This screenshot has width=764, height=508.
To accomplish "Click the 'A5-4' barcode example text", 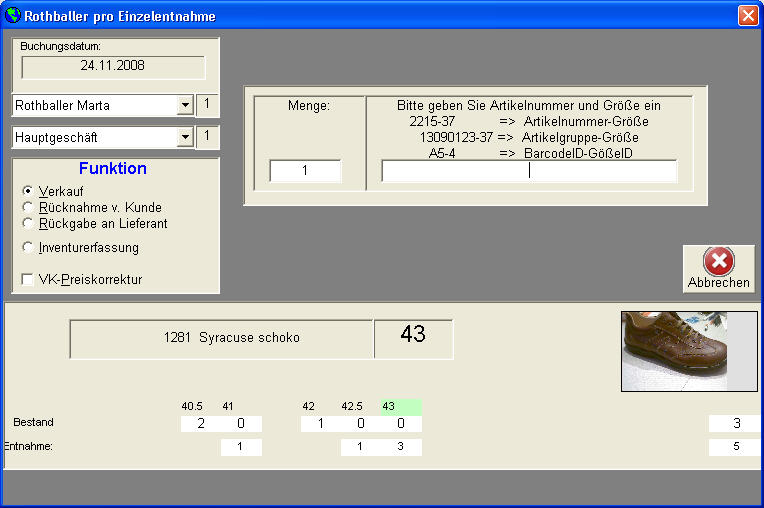I will tap(441, 153).
